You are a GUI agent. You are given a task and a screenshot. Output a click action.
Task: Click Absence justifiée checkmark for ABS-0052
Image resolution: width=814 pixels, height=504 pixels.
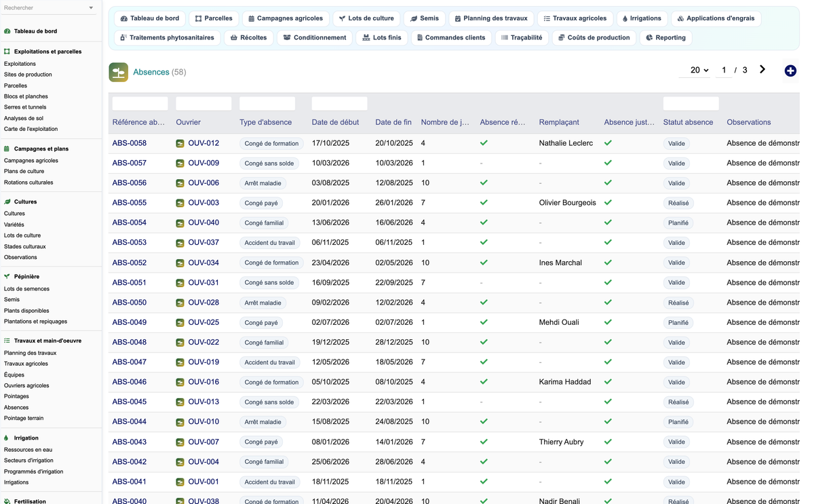click(608, 263)
